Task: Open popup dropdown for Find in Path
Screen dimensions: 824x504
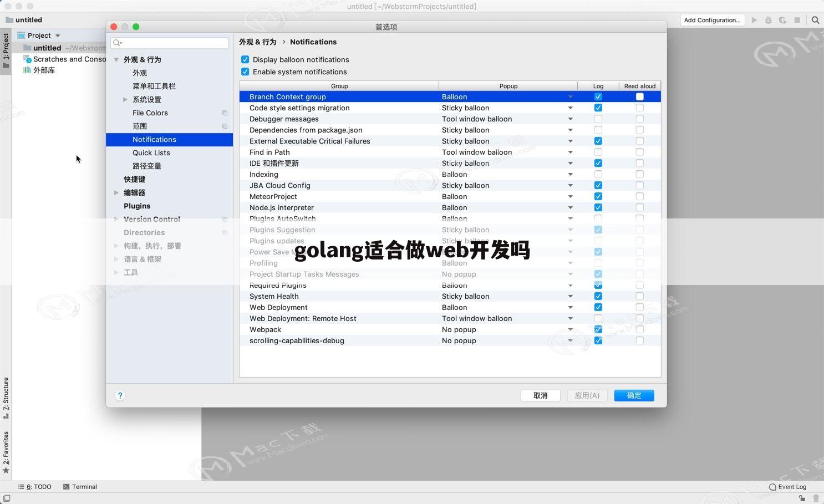Action: [x=570, y=152]
